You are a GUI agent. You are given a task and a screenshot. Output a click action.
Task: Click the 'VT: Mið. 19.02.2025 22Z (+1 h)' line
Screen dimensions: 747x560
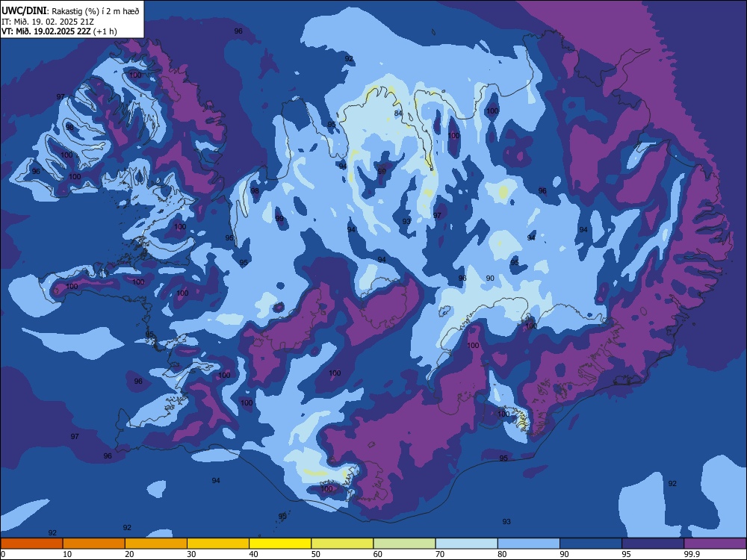59,31
